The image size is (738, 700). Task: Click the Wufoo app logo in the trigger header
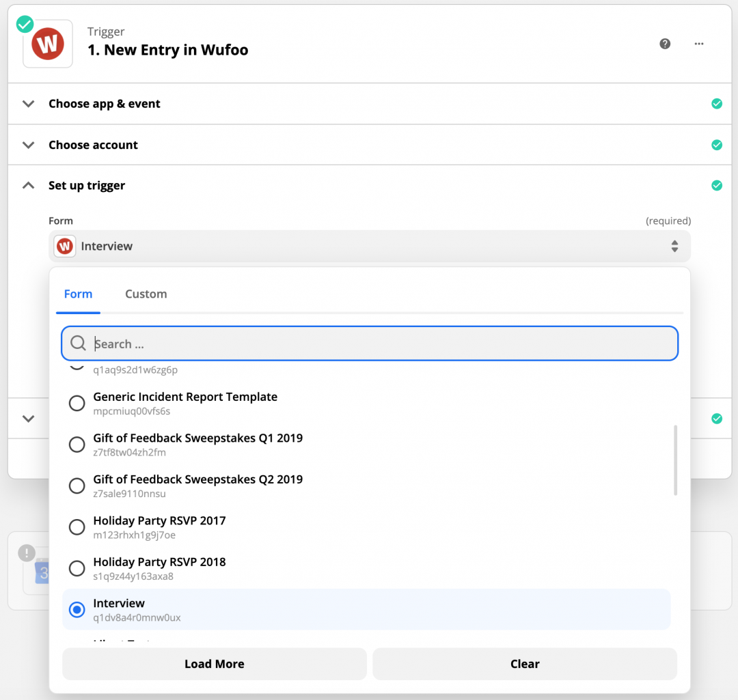47,43
